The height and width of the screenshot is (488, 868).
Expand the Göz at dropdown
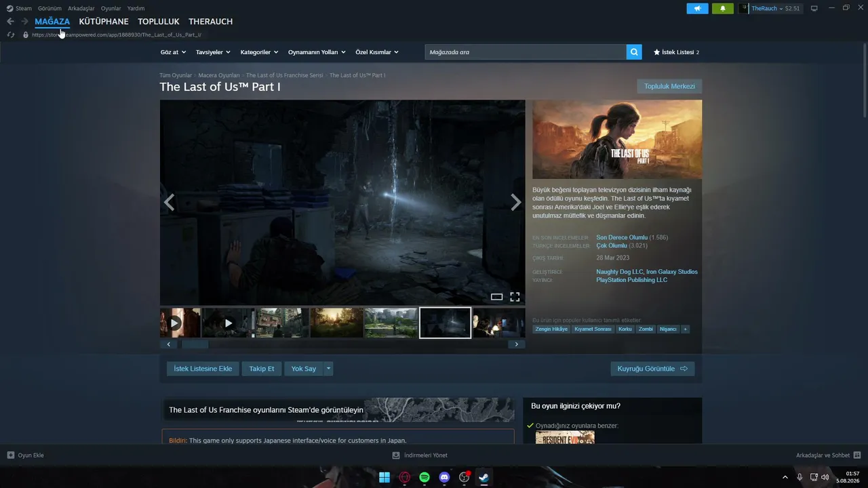coord(174,52)
